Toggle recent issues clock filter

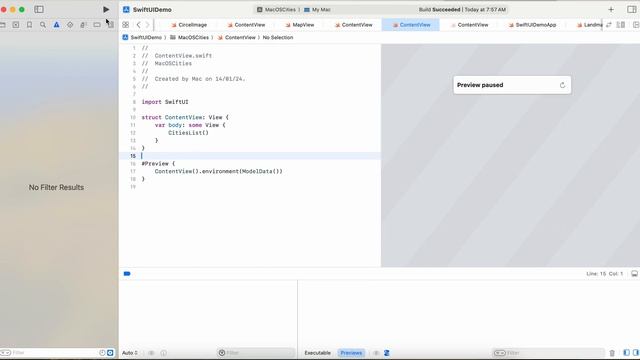(x=102, y=353)
